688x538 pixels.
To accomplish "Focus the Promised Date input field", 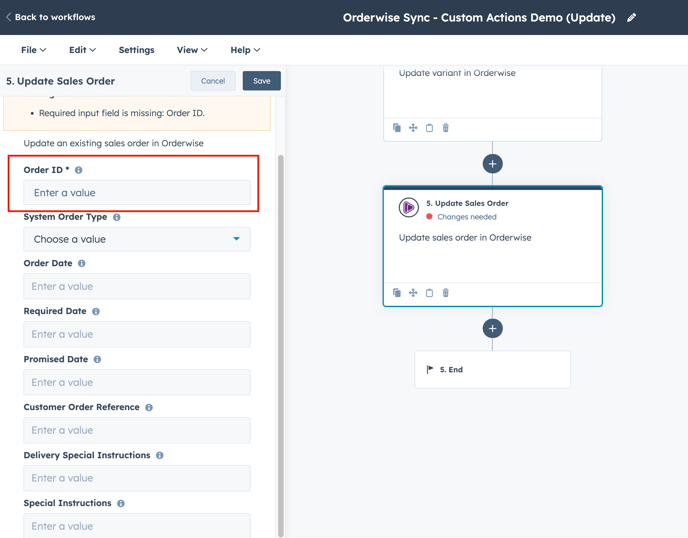I will point(137,382).
